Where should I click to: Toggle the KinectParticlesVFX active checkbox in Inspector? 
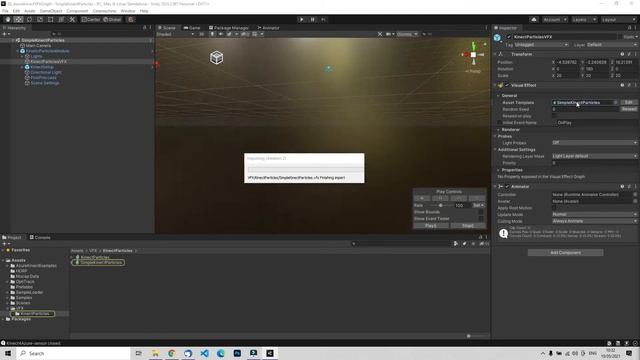(x=509, y=37)
